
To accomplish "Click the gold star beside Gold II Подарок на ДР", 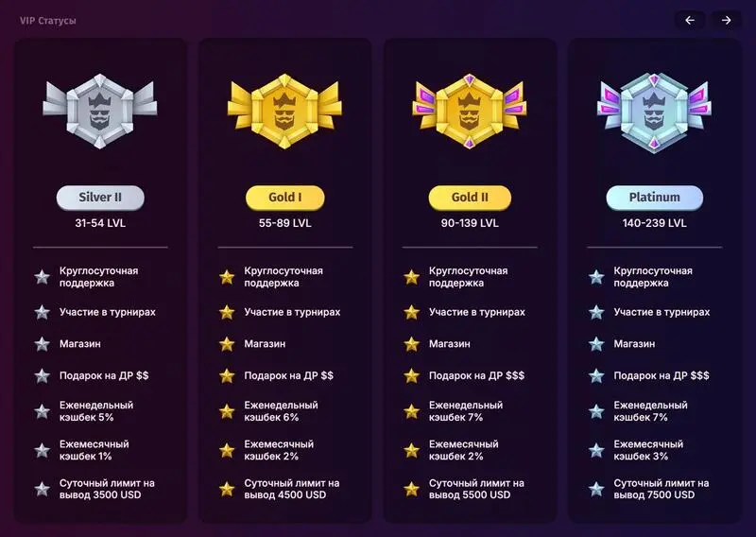I will tap(411, 375).
